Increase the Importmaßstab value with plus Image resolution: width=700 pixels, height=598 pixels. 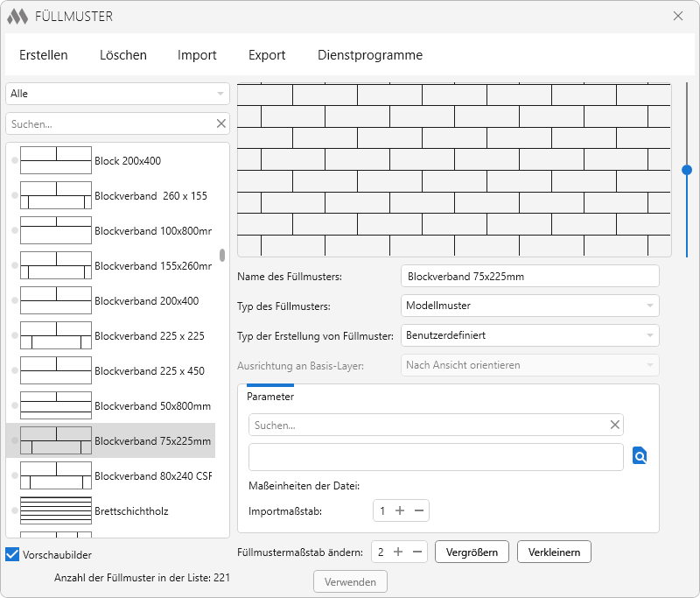point(399,510)
